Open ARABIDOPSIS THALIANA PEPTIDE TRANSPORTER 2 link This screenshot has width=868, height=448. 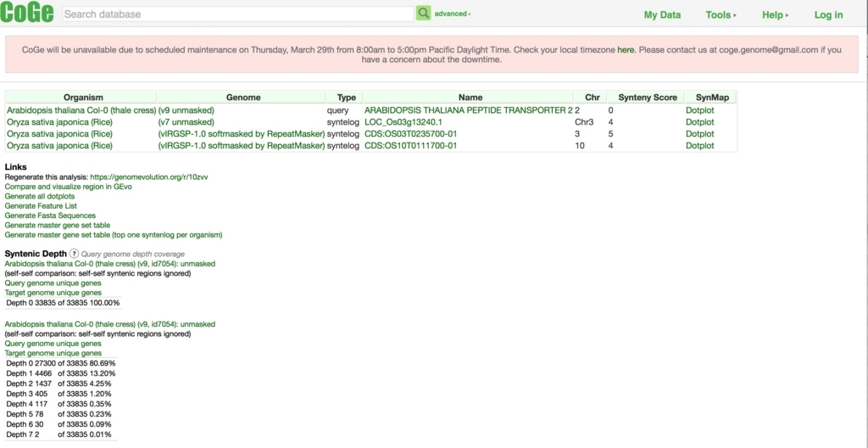[x=468, y=110]
